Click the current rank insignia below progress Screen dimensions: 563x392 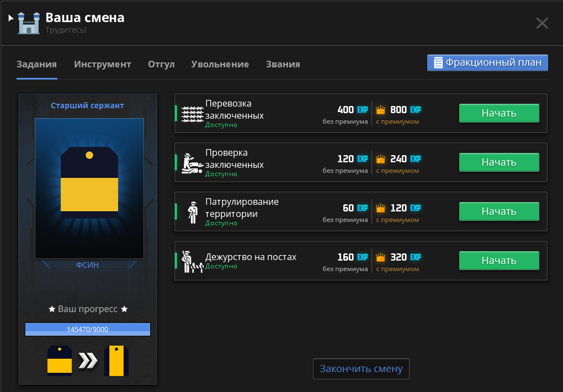[60, 361]
